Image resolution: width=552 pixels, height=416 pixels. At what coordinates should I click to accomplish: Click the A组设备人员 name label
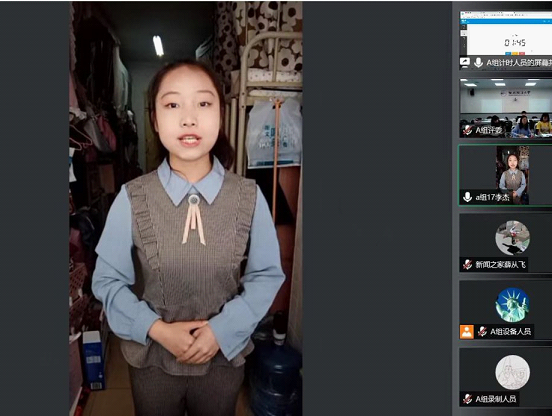510,332
